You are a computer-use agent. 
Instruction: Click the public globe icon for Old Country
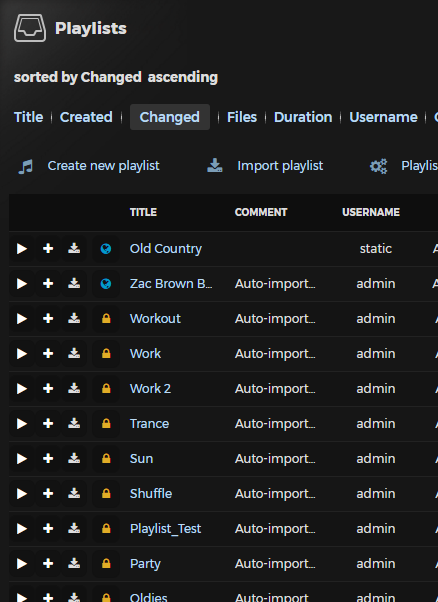106,249
